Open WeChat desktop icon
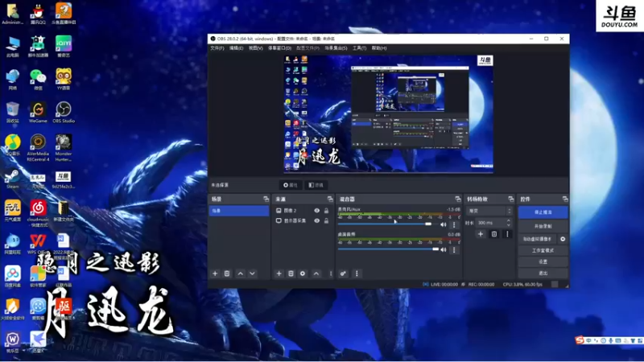 tap(38, 79)
